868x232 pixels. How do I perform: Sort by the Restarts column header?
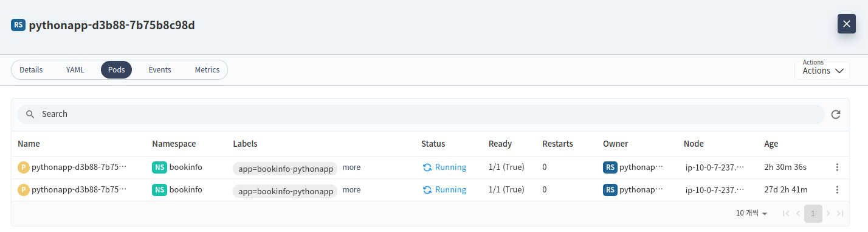pyautogui.click(x=558, y=144)
